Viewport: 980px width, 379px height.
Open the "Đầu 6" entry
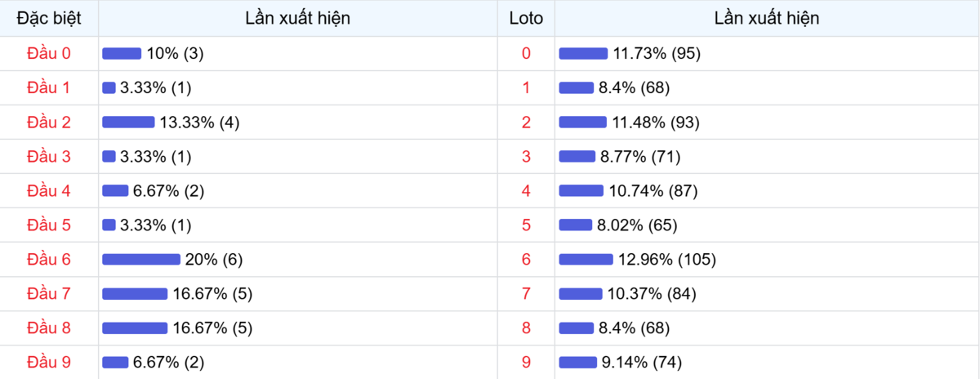click(x=49, y=259)
